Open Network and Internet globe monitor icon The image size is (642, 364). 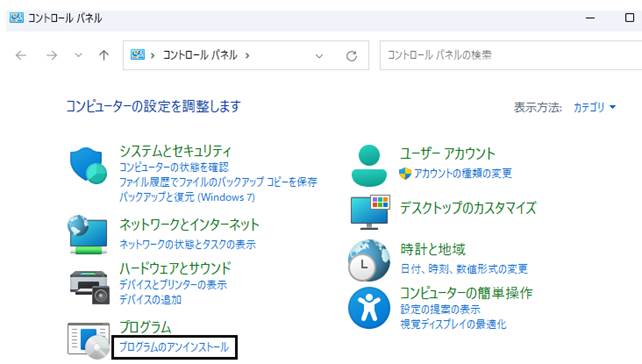pyautogui.click(x=88, y=235)
